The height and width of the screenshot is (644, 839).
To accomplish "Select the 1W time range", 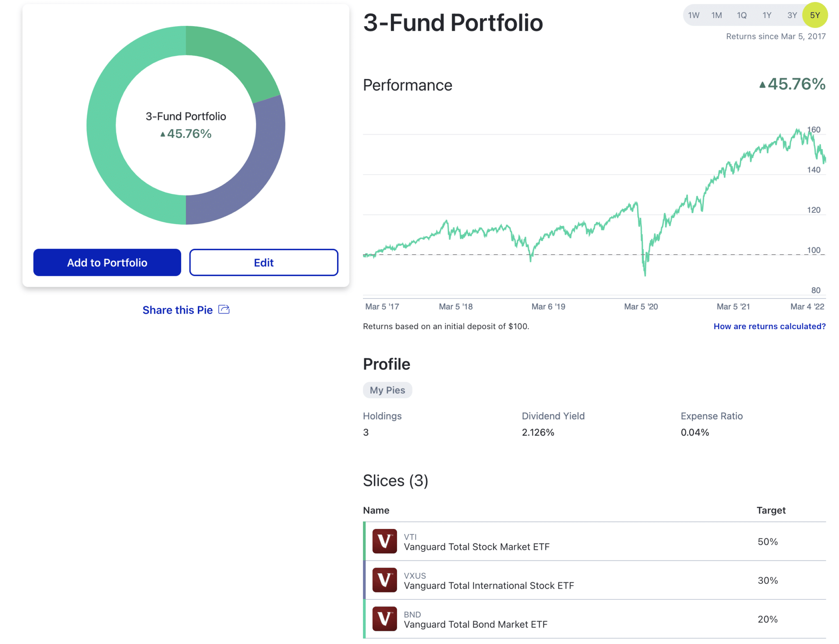I will (x=694, y=15).
